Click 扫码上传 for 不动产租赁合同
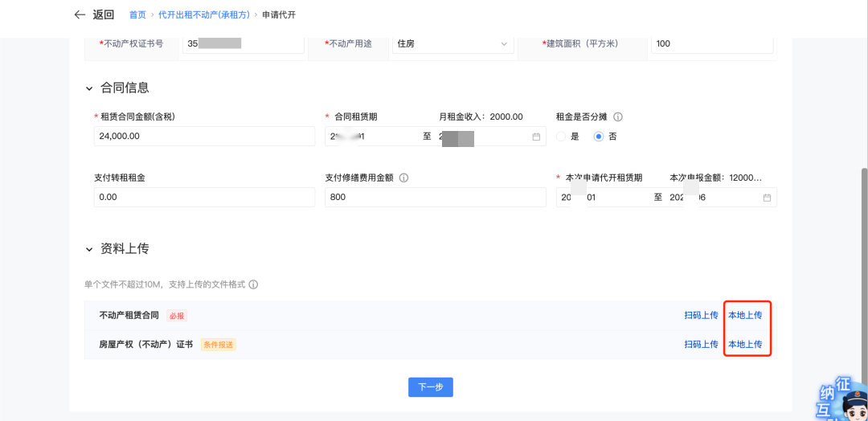The height and width of the screenshot is (421, 868). pos(701,315)
